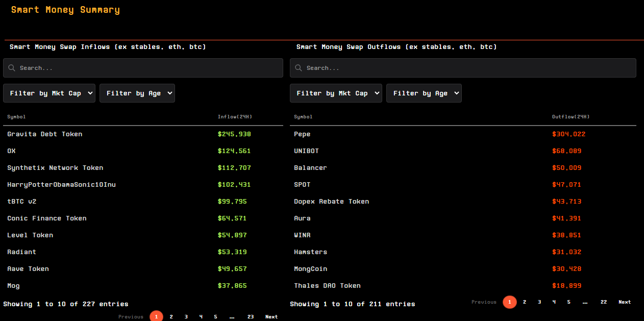644x321 pixels.
Task: Click SPOT token name
Action: [x=302, y=185]
